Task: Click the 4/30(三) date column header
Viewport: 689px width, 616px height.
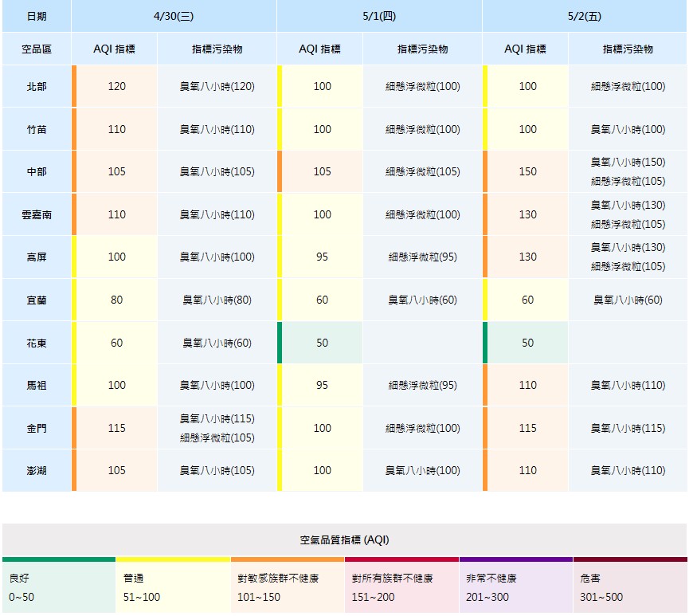Action: point(174,16)
